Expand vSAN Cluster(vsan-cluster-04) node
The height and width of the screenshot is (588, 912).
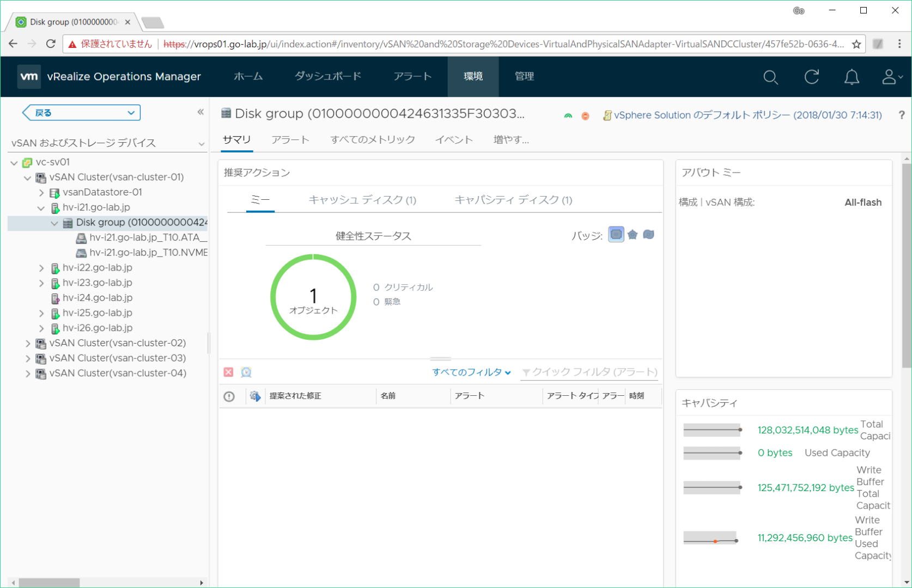point(28,373)
